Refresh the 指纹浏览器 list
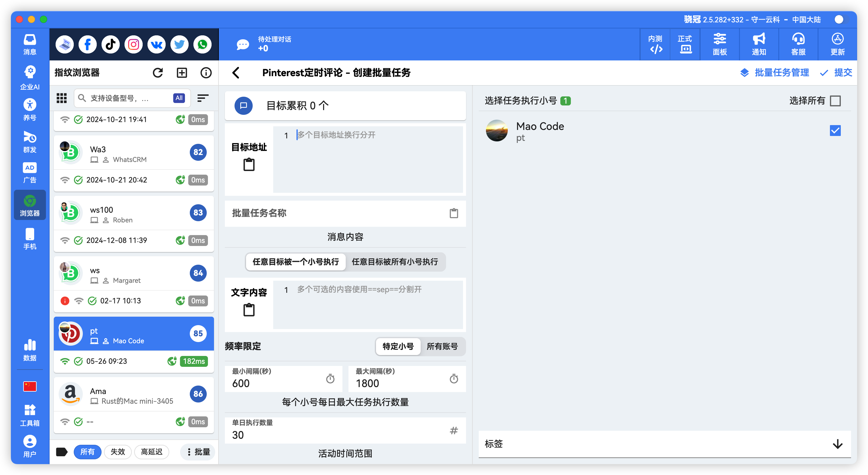This screenshot has height=475, width=868. [x=158, y=73]
